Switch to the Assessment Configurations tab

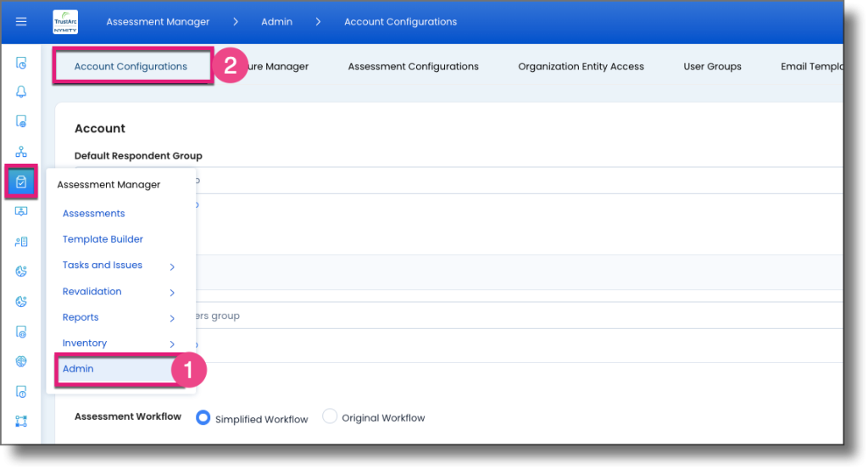click(413, 66)
